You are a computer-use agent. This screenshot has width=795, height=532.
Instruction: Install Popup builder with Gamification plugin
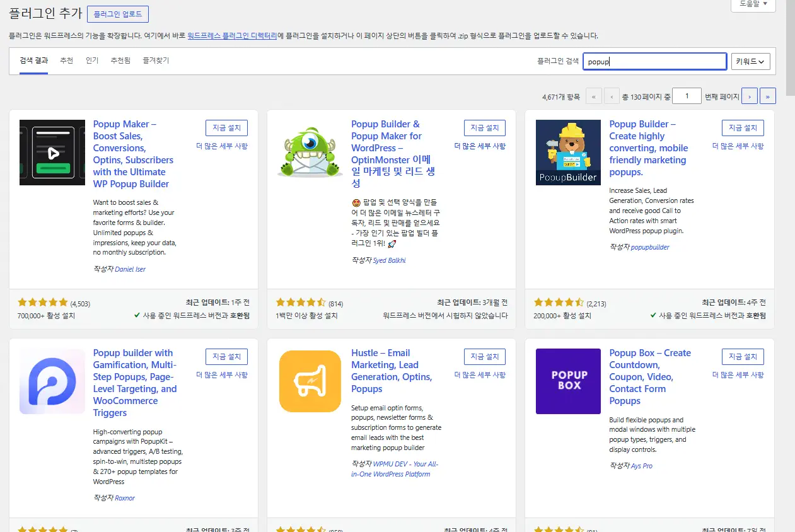226,357
